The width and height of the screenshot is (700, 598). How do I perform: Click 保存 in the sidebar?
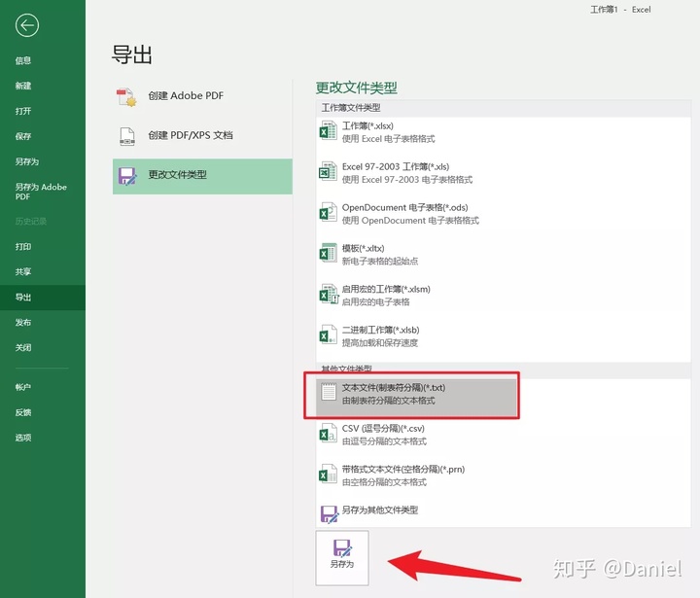click(x=23, y=136)
